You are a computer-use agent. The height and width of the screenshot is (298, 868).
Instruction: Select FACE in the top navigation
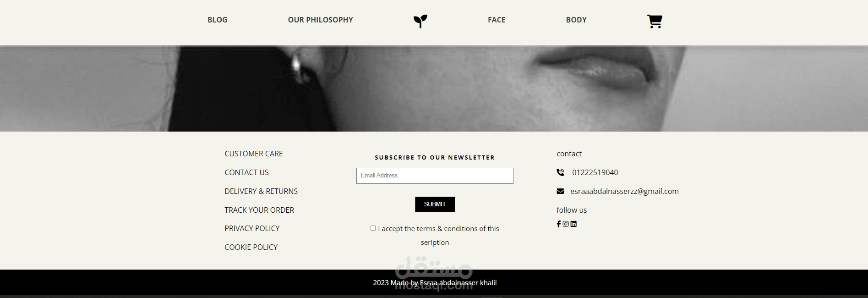click(497, 20)
